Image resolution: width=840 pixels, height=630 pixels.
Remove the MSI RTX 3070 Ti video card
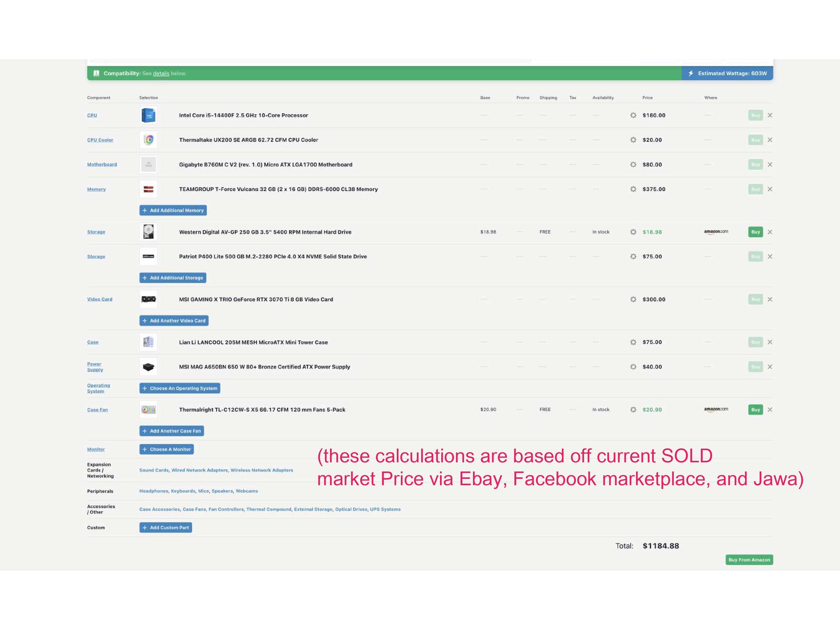(x=770, y=299)
